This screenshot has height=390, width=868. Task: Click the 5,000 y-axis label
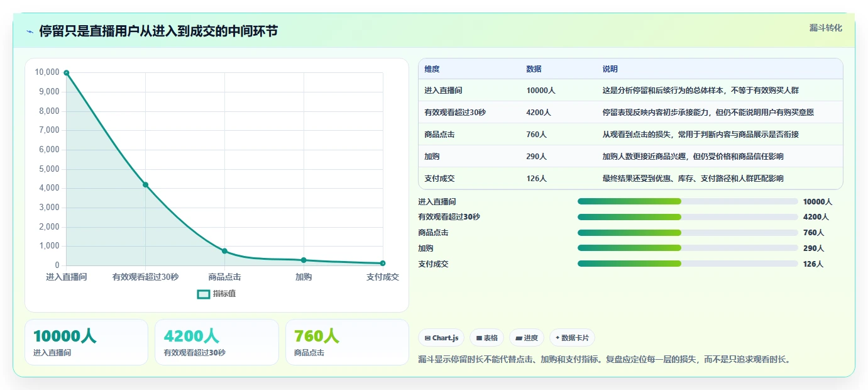pos(49,169)
